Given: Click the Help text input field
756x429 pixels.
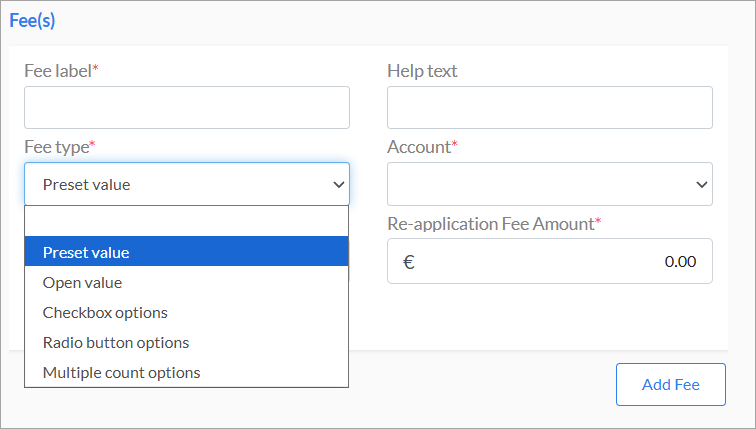Looking at the screenshot, I should [550, 107].
